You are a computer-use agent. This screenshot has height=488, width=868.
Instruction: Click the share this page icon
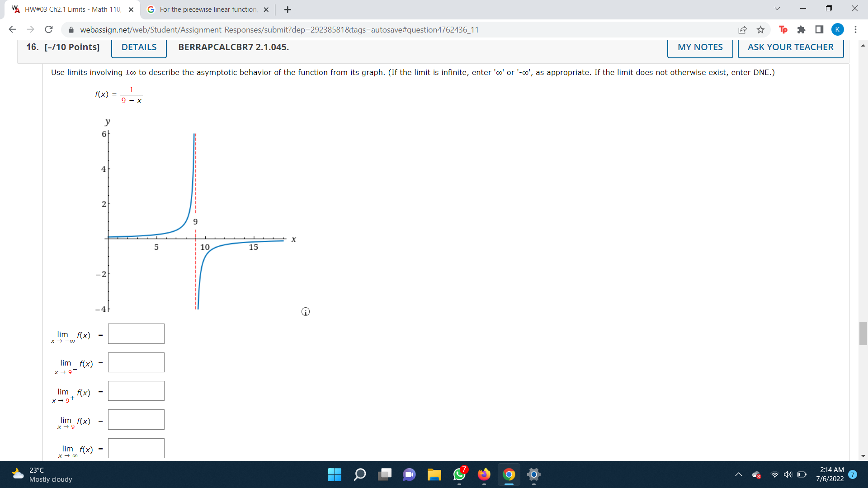tap(743, 29)
